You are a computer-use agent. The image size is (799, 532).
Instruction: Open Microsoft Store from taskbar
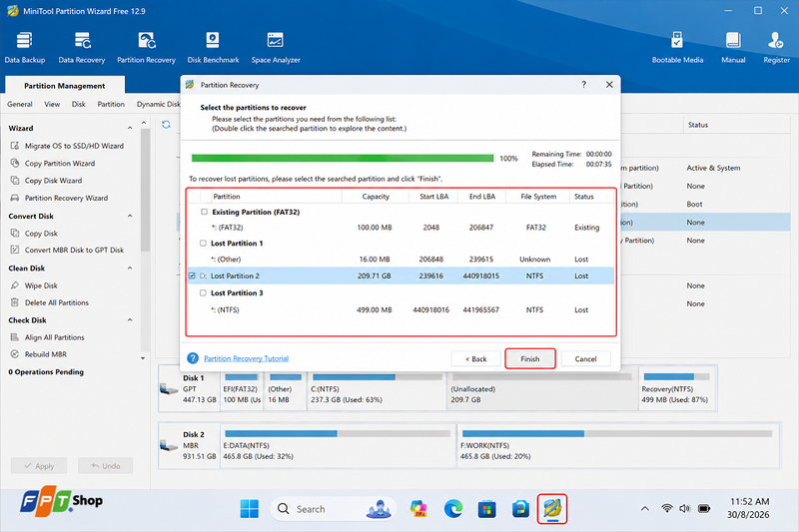[x=486, y=509]
